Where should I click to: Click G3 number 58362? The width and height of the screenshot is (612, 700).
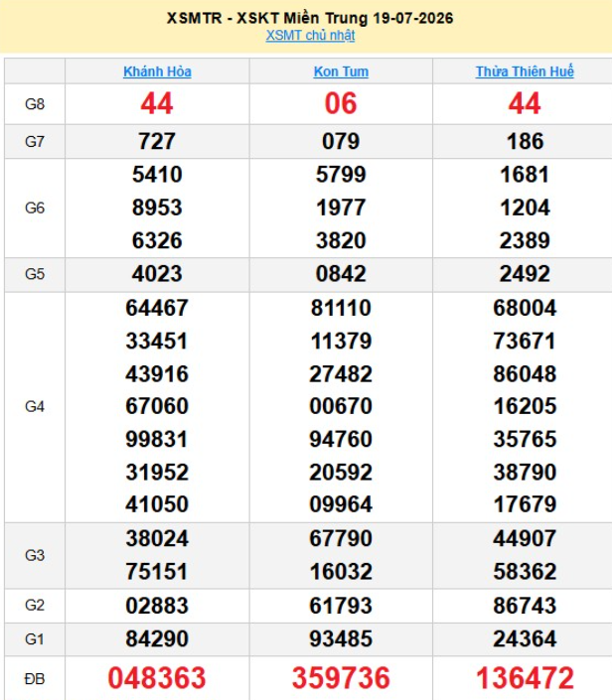525,572
